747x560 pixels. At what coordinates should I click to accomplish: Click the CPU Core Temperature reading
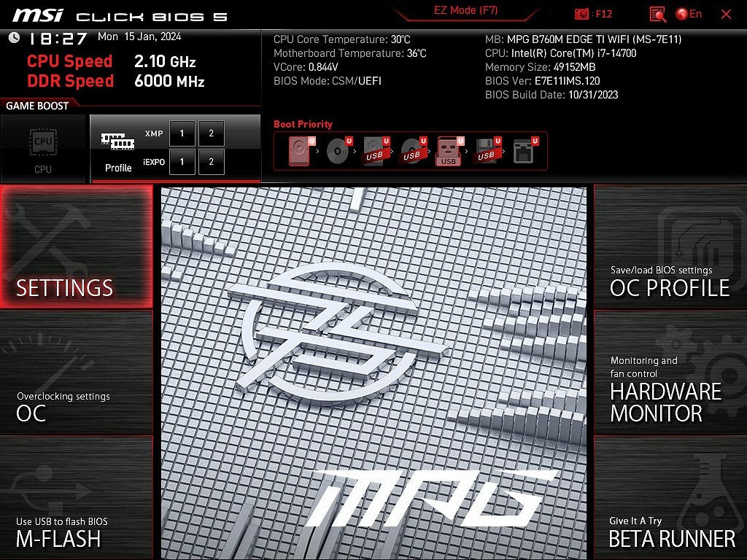coord(342,39)
